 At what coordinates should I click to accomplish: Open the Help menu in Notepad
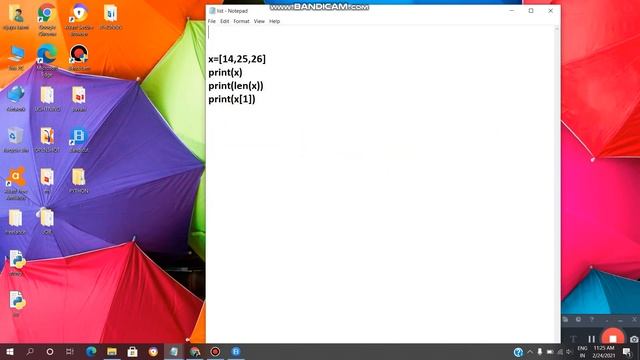pos(274,21)
